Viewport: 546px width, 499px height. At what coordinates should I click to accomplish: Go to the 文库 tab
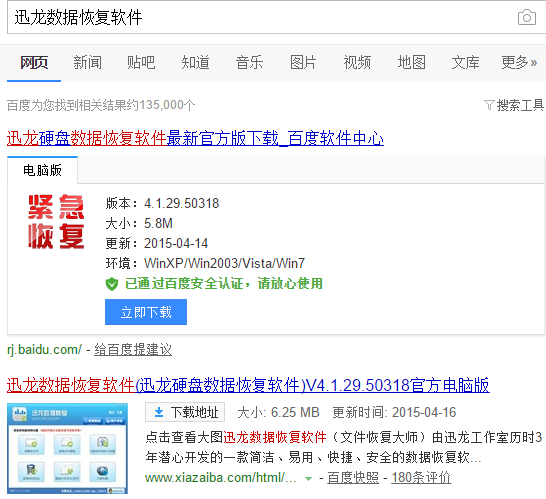(x=465, y=63)
